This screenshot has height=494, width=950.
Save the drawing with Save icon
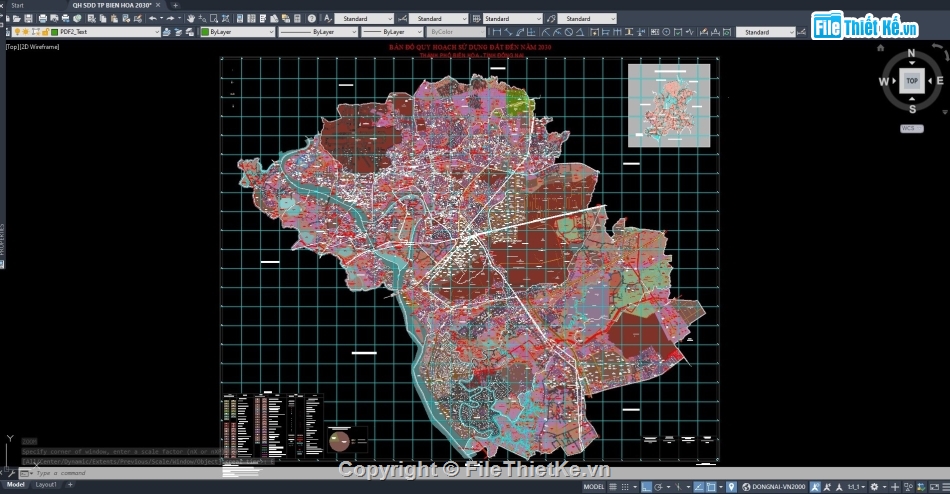tap(28, 19)
